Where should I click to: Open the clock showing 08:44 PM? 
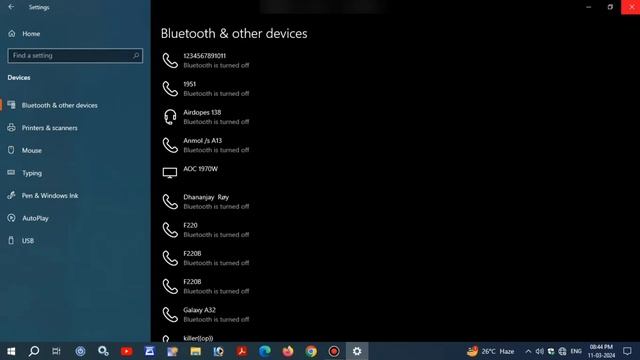(601, 351)
